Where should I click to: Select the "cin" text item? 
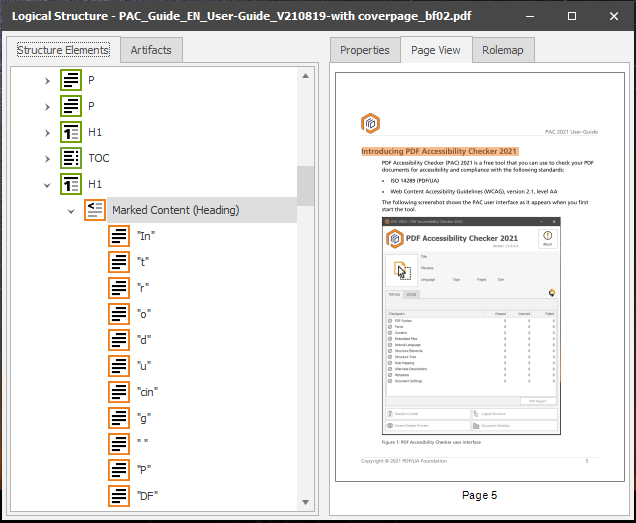(148, 392)
